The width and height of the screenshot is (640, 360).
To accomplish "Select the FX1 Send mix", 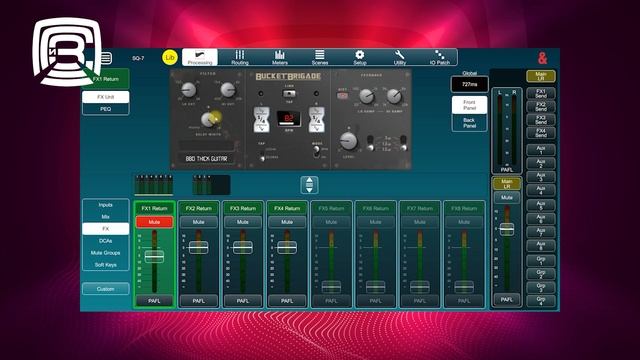I will tap(541, 93).
